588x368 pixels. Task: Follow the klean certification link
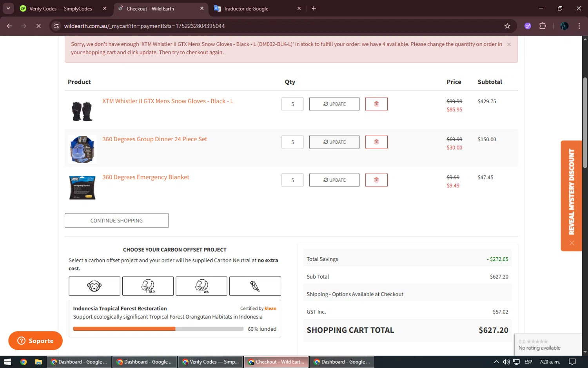click(270, 308)
